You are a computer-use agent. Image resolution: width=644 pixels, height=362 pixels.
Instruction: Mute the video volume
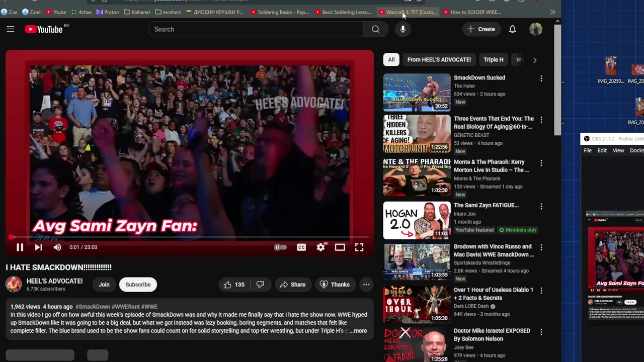(57, 247)
